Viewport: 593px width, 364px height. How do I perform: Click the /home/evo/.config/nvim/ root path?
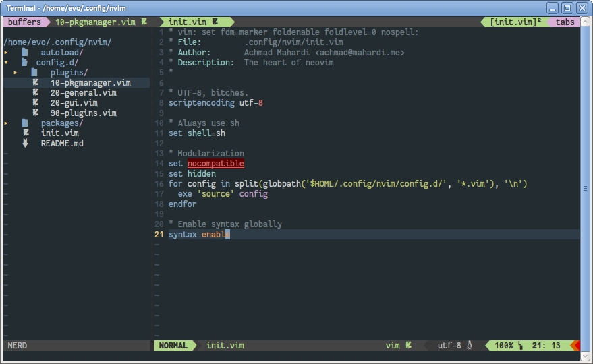(x=57, y=42)
